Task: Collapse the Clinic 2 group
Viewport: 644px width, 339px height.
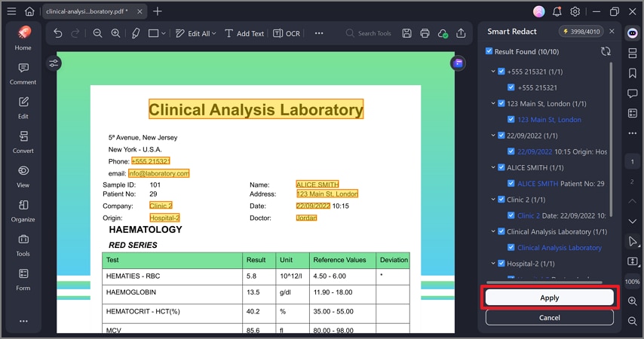Action: click(x=493, y=200)
